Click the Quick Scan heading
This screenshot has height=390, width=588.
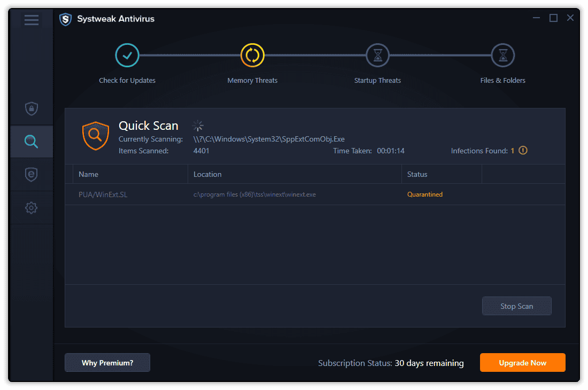click(149, 126)
